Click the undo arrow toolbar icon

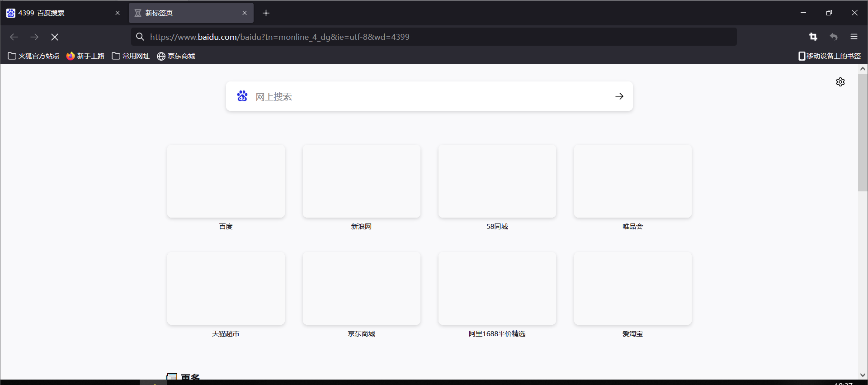tap(834, 37)
